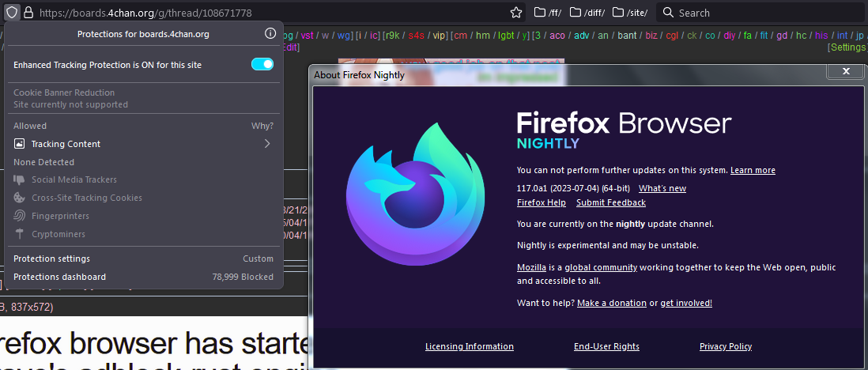Click the magnifier icon in search box
Viewport: 868px width, 370px height.
tap(668, 12)
